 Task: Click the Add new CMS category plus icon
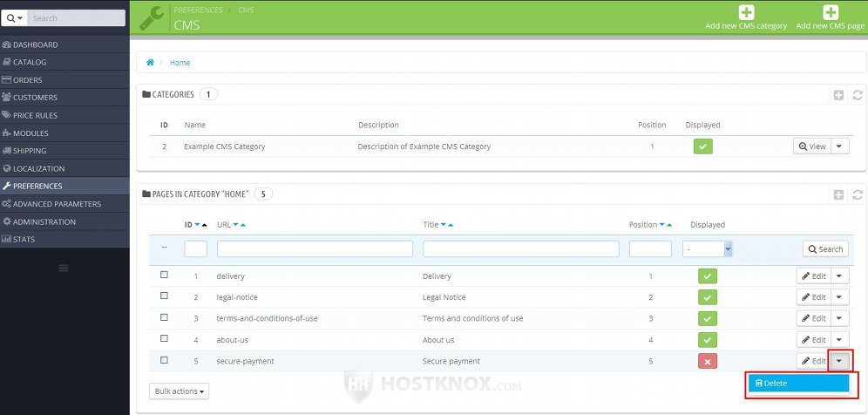[x=746, y=12]
